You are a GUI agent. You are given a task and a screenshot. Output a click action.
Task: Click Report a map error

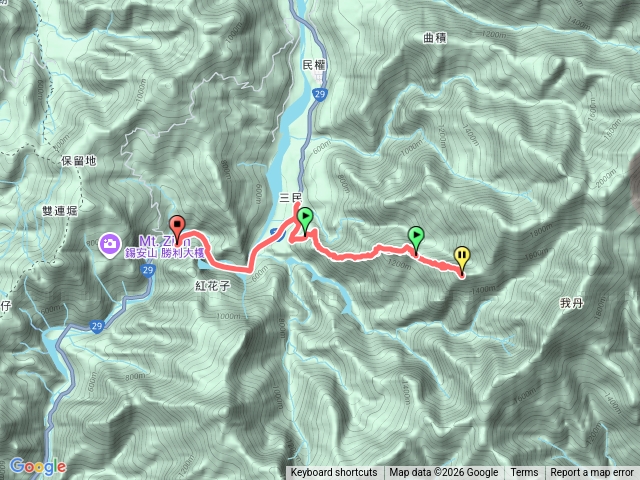pyautogui.click(x=591, y=473)
